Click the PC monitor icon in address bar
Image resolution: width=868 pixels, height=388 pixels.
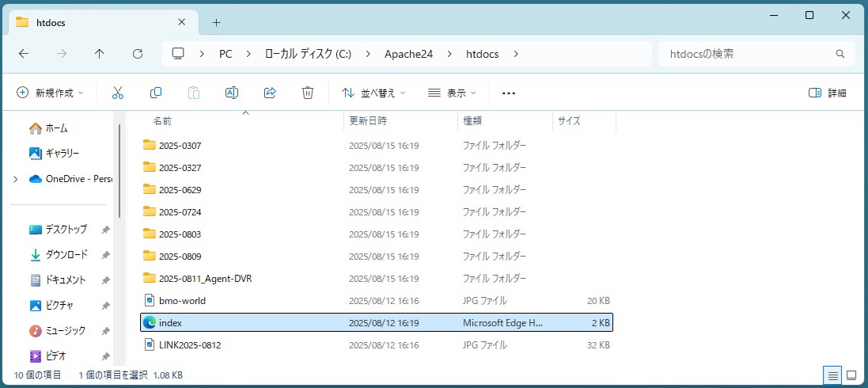178,54
